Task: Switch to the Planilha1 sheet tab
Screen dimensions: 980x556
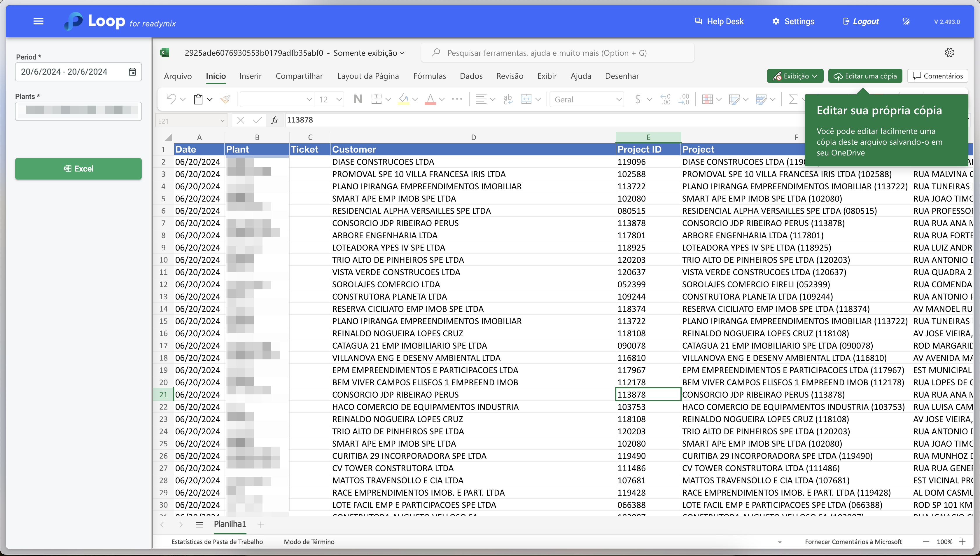Action: pos(230,524)
